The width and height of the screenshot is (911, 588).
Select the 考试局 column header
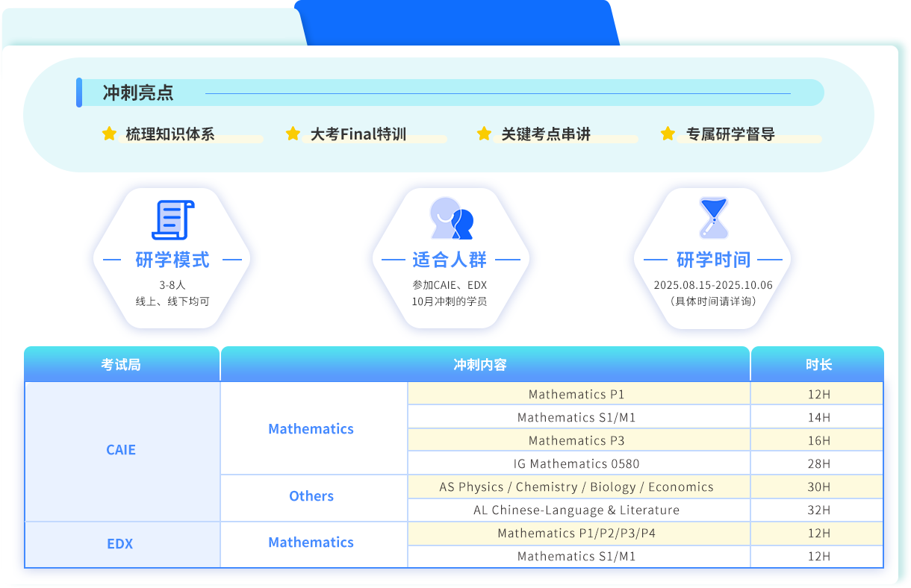(121, 365)
